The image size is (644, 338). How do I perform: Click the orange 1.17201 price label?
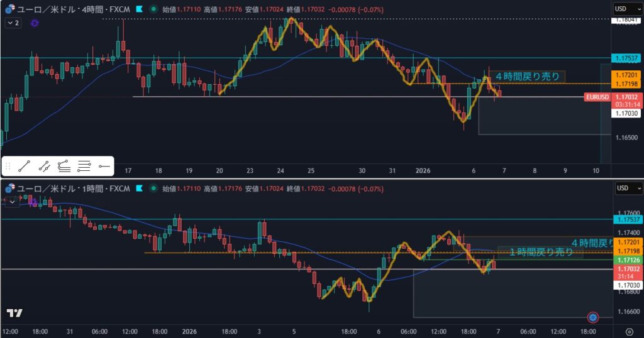[x=627, y=75]
